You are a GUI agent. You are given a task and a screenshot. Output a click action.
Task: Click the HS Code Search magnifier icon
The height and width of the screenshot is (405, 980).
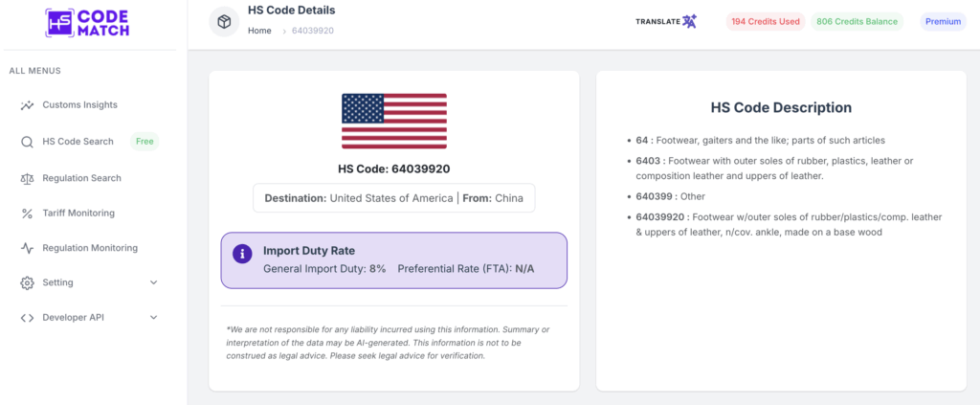(27, 142)
